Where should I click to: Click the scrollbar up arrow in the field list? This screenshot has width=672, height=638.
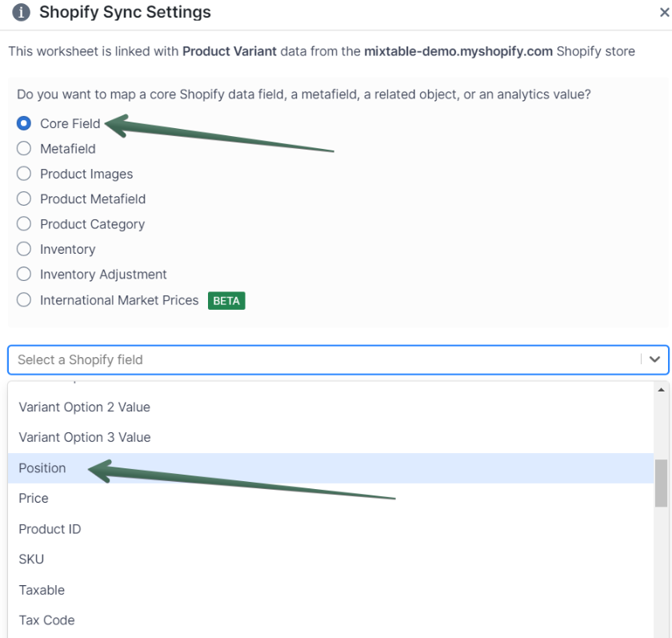pyautogui.click(x=662, y=390)
